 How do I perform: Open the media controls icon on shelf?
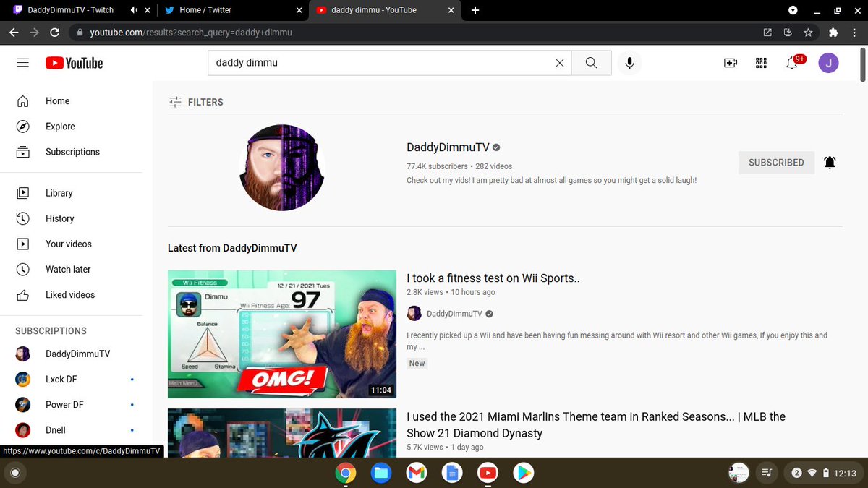[x=766, y=473]
